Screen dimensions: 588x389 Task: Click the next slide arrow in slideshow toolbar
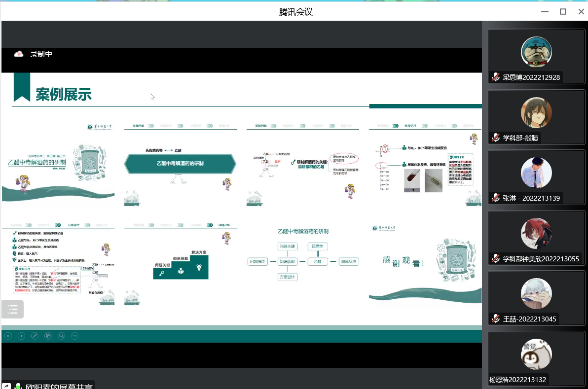(21, 336)
